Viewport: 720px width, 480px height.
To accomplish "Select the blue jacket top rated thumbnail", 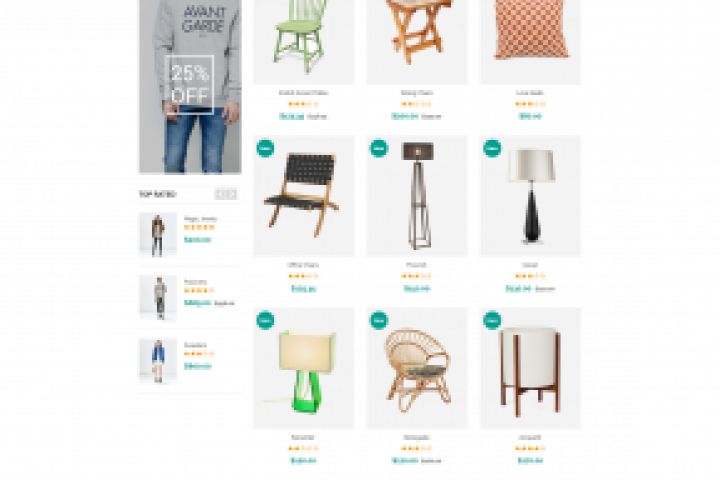I will pos(158,361).
